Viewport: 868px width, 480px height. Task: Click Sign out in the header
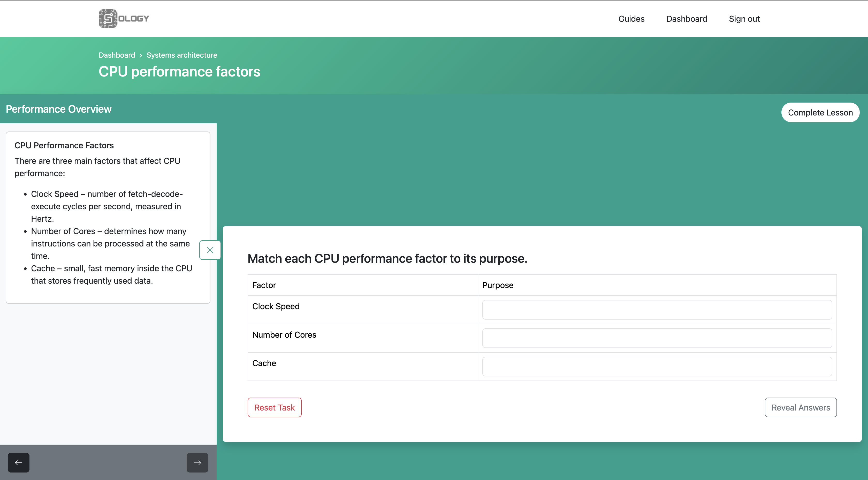744,19
